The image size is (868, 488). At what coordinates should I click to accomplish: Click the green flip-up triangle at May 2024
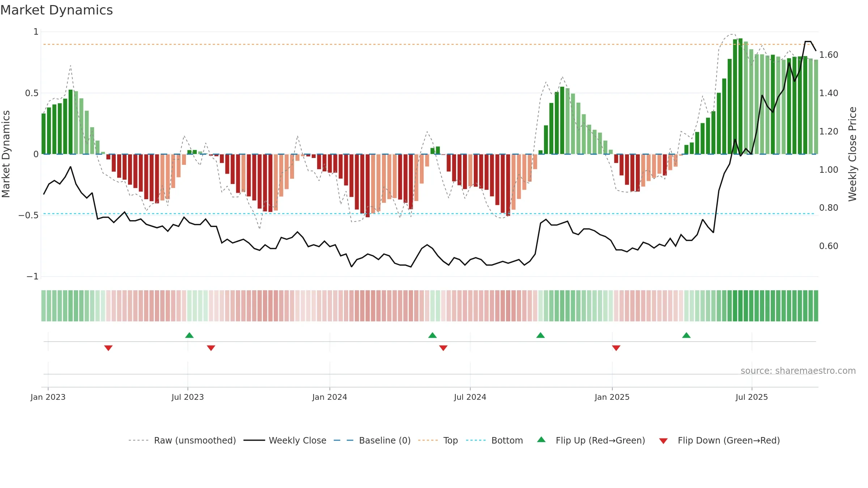[432, 335]
